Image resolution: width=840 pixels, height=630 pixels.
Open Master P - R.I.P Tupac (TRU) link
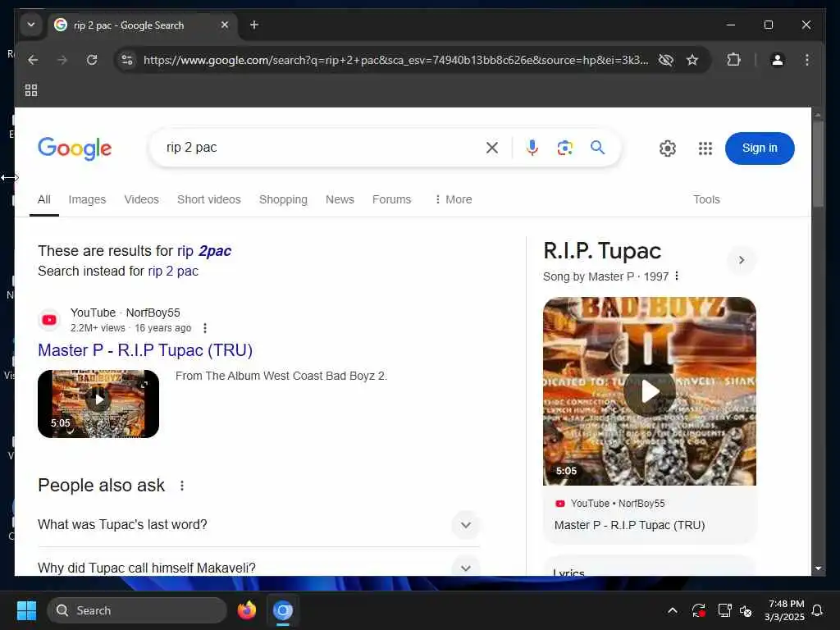click(x=145, y=350)
